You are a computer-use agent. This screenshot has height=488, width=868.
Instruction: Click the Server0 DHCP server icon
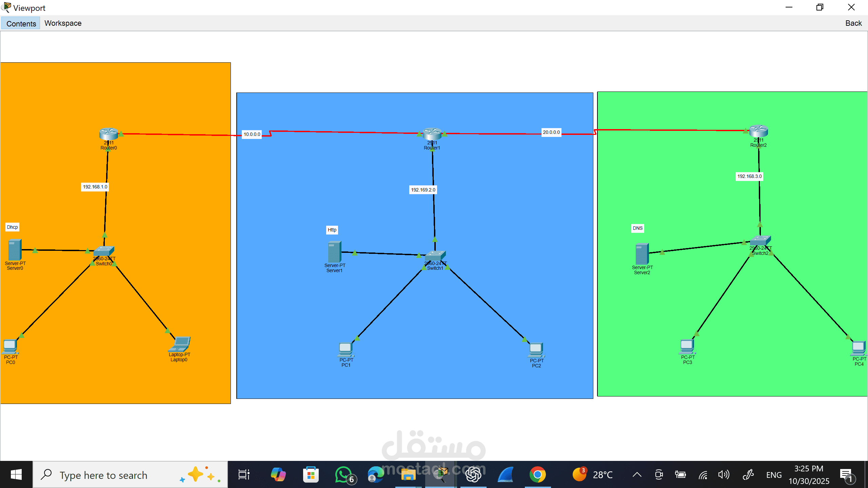pos(15,250)
